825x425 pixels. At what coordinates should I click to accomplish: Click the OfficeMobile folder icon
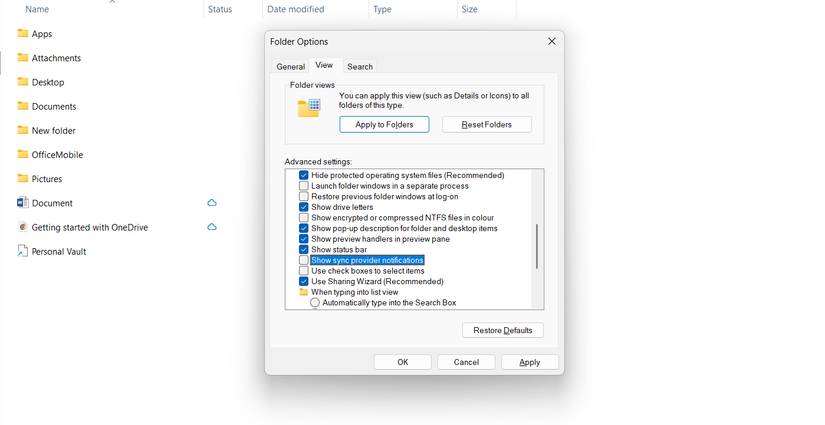[x=23, y=154]
